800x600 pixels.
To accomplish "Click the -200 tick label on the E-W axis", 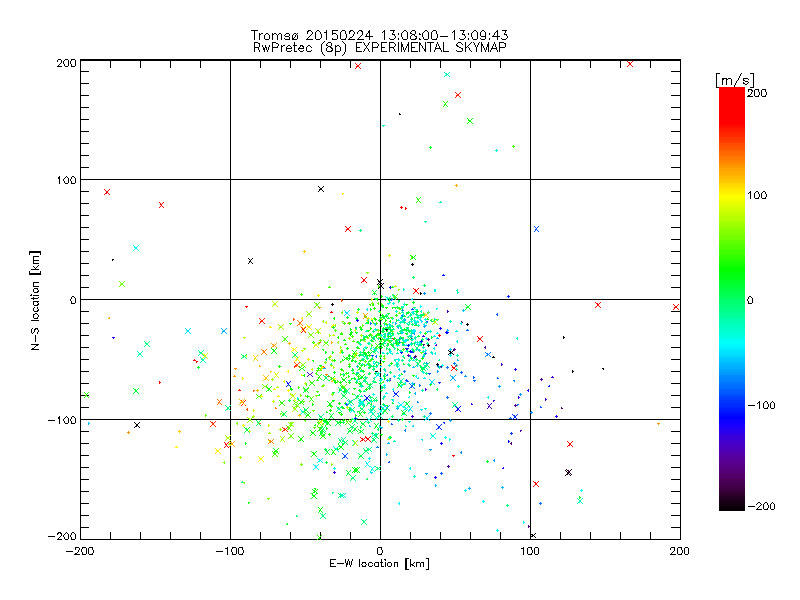I will pos(80,551).
